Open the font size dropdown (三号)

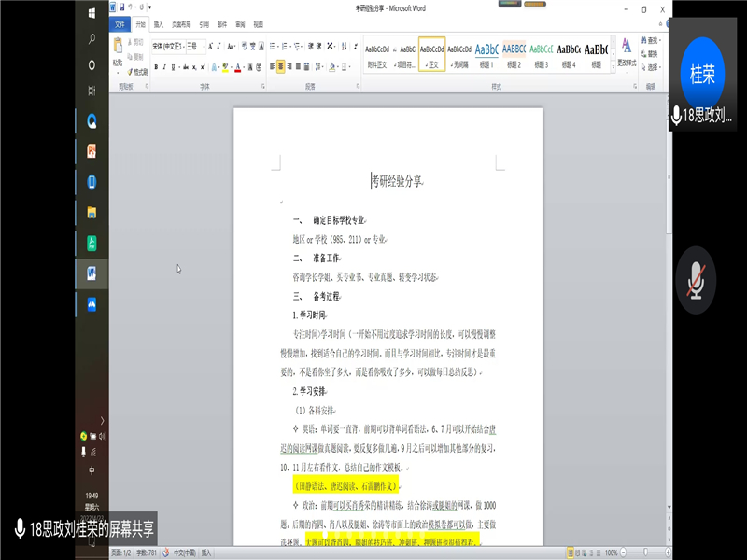[x=192, y=46]
